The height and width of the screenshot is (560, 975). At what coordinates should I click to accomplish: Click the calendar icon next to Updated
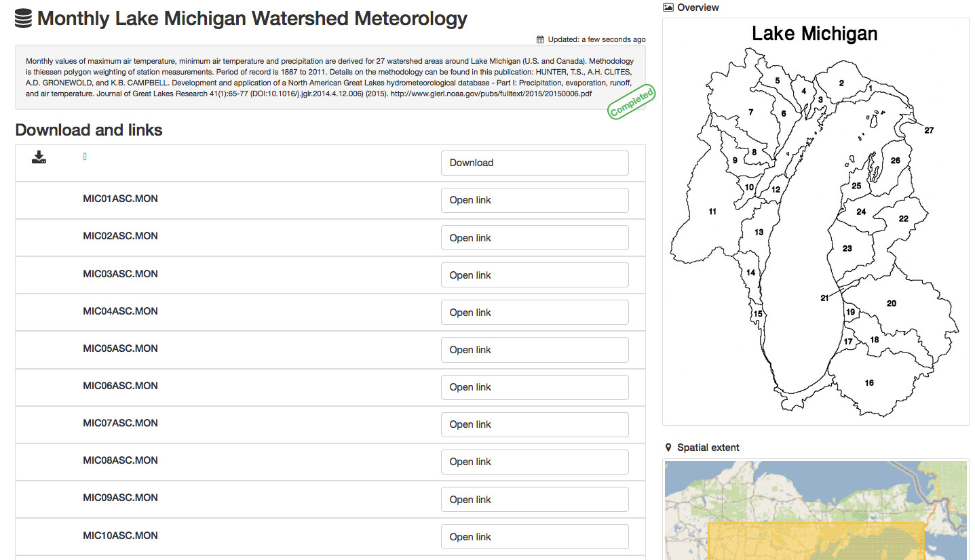pyautogui.click(x=540, y=39)
